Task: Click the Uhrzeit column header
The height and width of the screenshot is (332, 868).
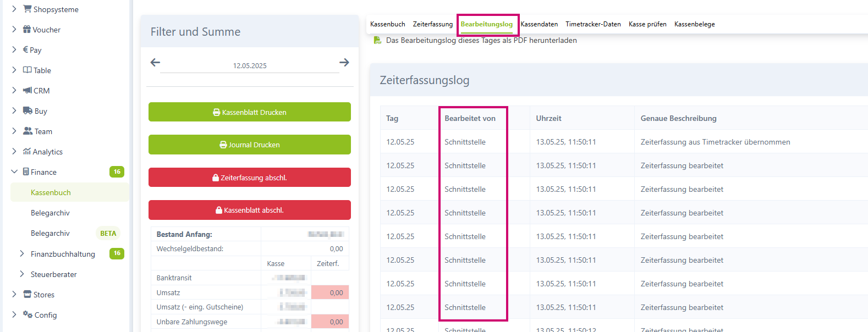Action: tap(548, 118)
